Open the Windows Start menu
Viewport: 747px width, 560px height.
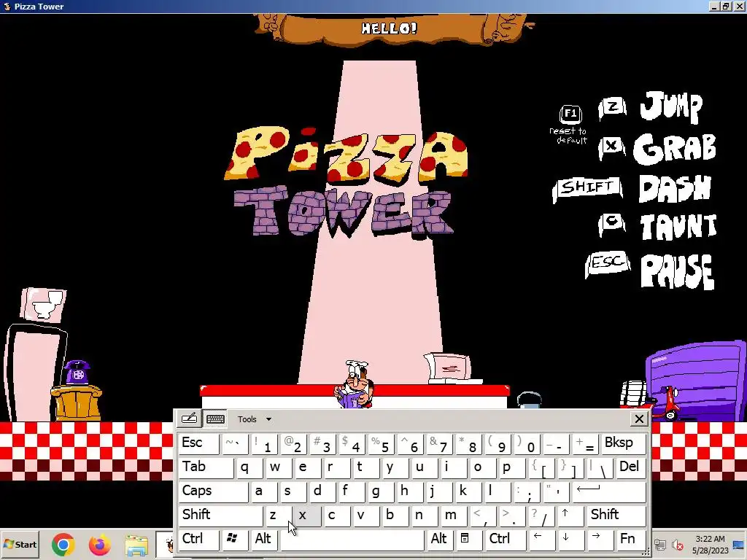point(20,544)
